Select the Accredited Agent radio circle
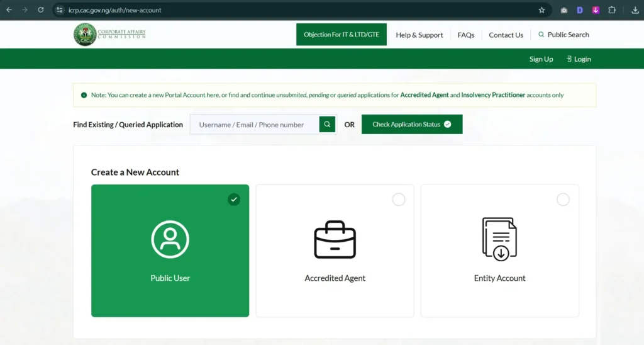Screen dimensions: 644x345 398,200
